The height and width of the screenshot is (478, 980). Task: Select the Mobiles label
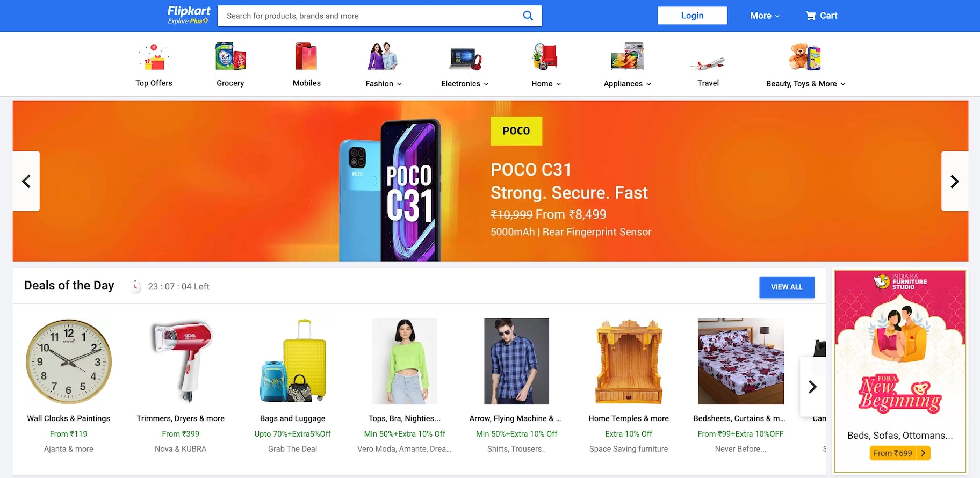click(x=307, y=83)
